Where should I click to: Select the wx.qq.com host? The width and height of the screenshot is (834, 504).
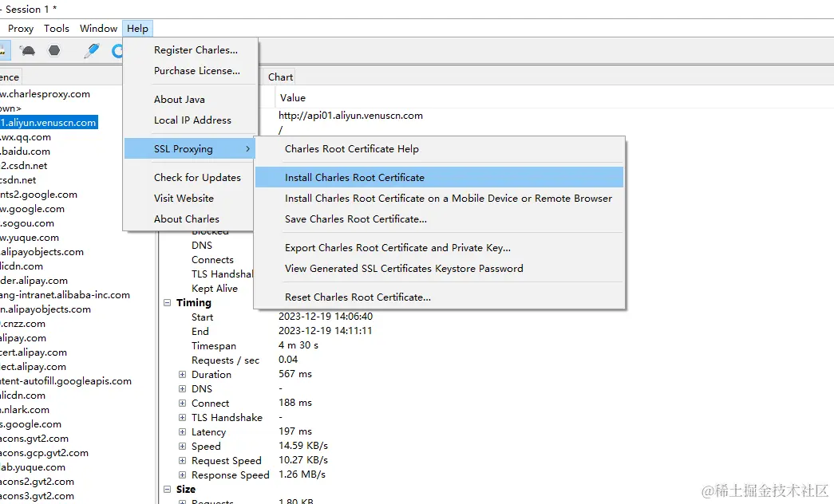tap(26, 137)
